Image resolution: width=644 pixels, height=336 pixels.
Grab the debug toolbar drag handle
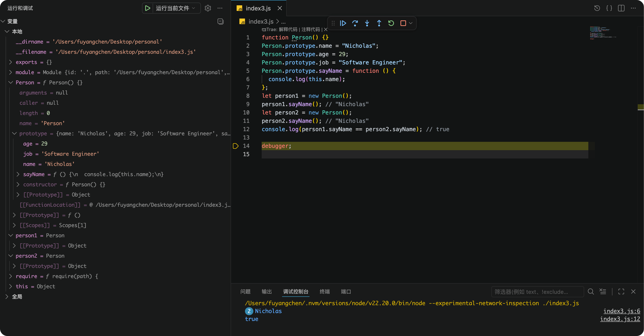(x=333, y=23)
